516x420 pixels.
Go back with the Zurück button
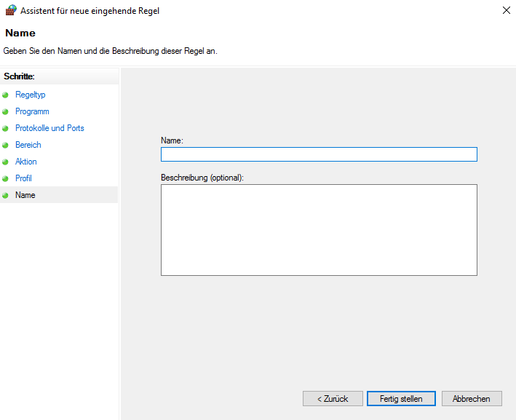click(x=333, y=399)
